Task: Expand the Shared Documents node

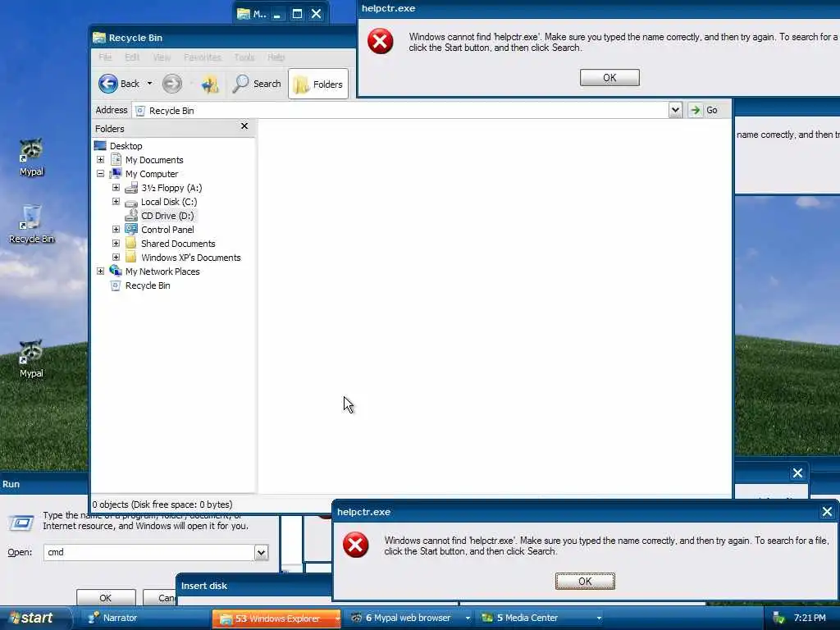Action: [116, 243]
